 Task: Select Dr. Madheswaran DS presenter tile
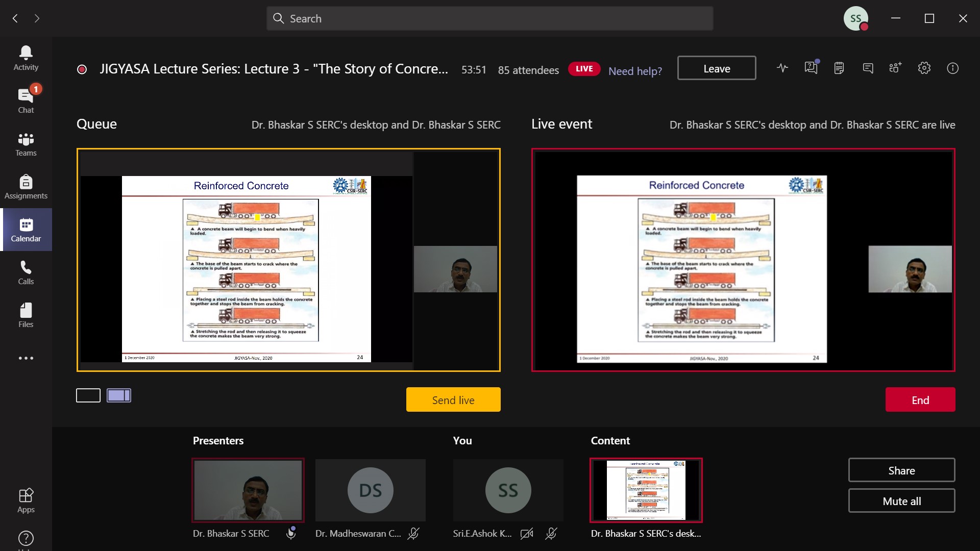371,490
